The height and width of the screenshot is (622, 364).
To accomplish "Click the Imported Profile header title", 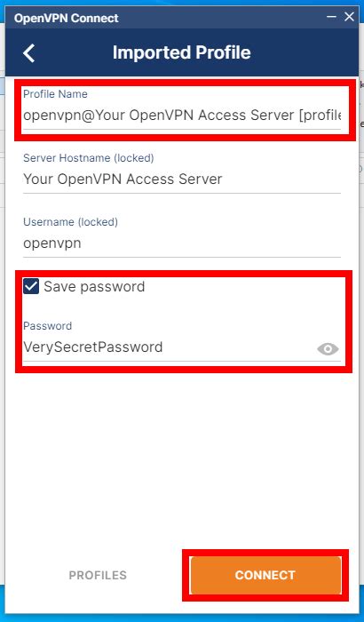I will [182, 52].
